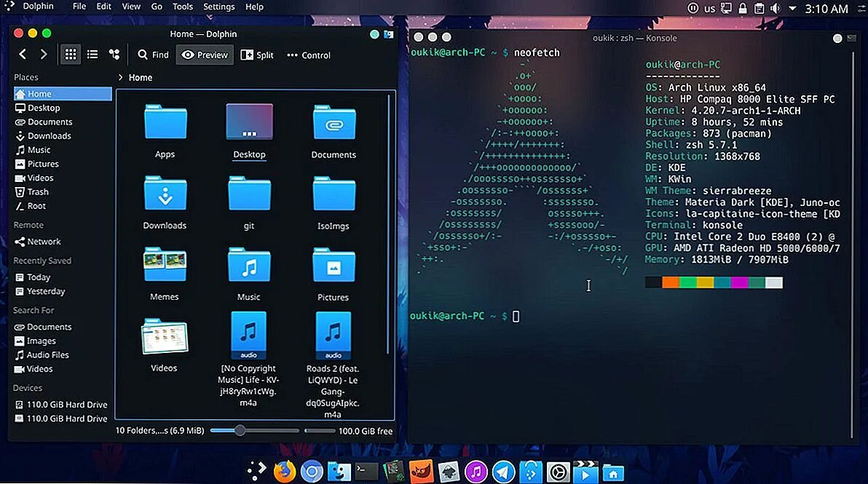Open System Settings from the dock

pos(558,472)
